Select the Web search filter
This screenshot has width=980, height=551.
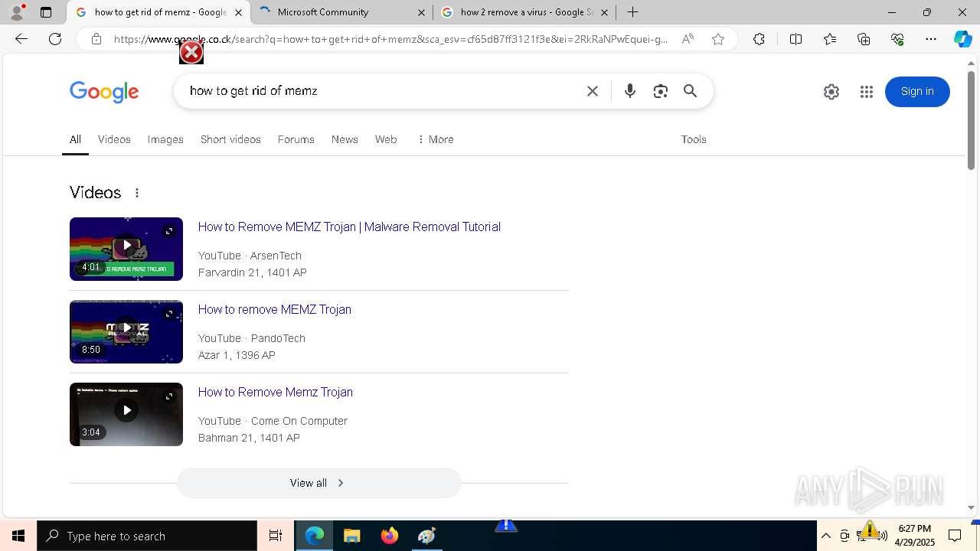tap(386, 139)
